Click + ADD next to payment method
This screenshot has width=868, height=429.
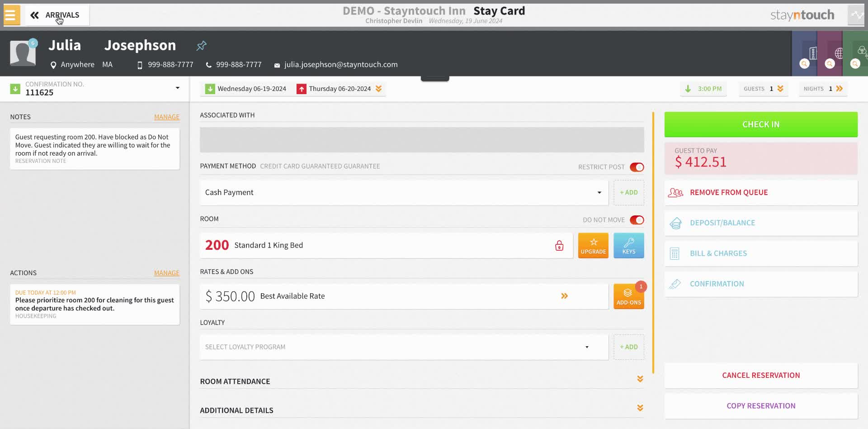point(629,193)
